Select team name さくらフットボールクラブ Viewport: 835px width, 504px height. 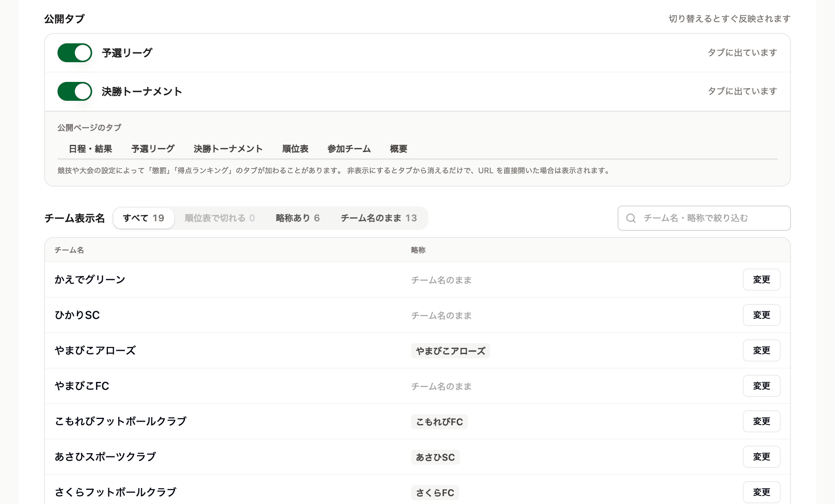pos(115,492)
